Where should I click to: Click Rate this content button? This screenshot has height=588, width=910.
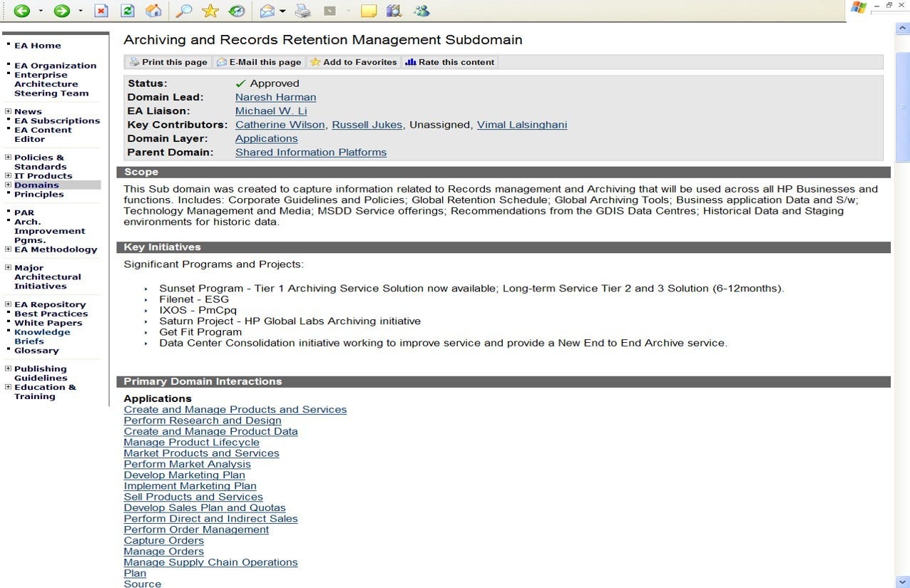pyautogui.click(x=450, y=62)
